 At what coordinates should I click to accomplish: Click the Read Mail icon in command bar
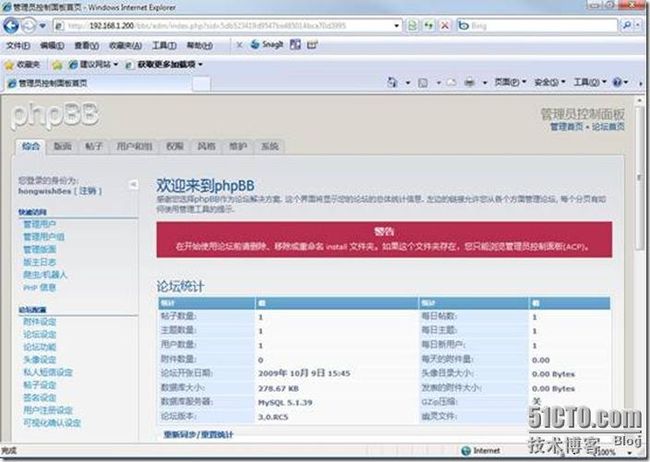(x=451, y=83)
